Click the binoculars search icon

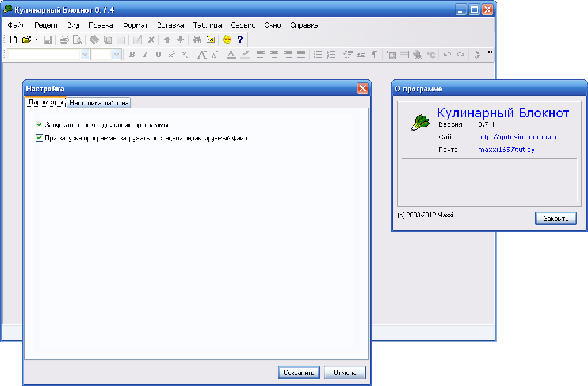coord(197,39)
